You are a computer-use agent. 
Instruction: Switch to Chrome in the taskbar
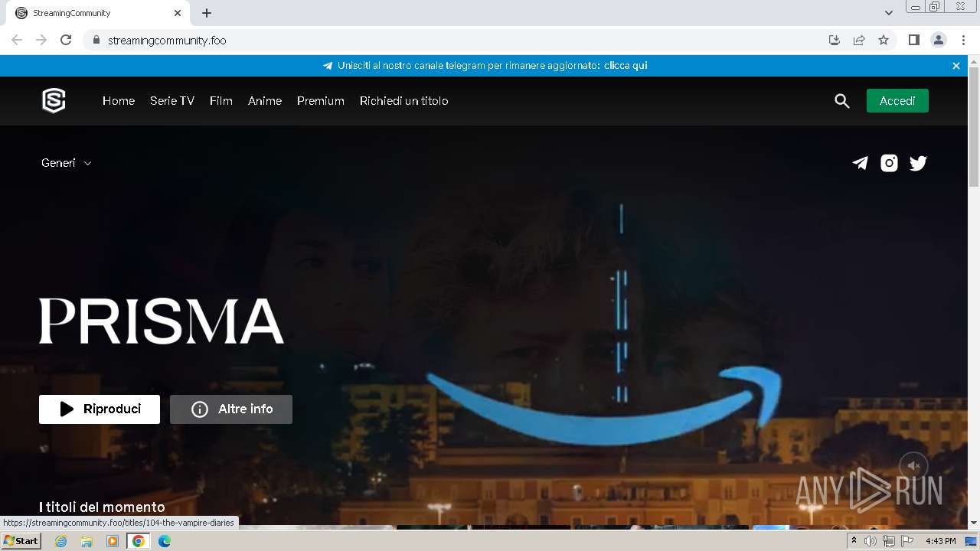click(x=139, y=541)
